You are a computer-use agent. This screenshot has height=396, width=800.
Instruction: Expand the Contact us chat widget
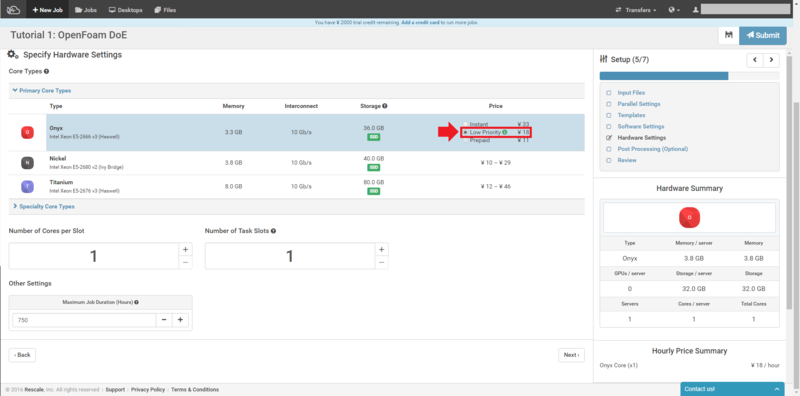pos(732,389)
